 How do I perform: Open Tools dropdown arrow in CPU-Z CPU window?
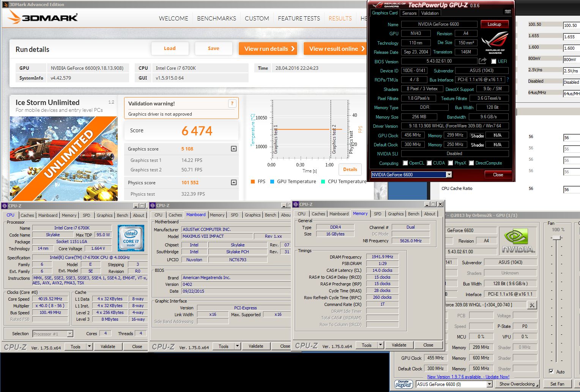[x=90, y=347]
